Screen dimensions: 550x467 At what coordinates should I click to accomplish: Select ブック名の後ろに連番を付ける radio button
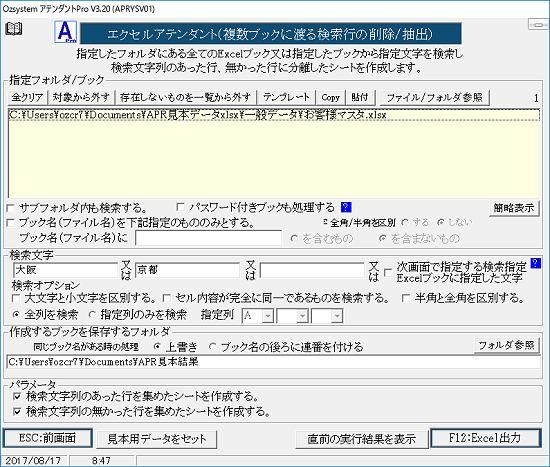(x=212, y=347)
